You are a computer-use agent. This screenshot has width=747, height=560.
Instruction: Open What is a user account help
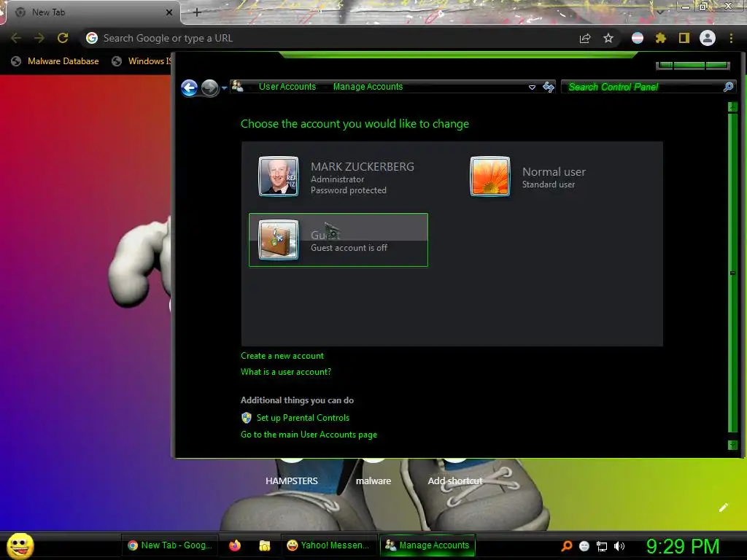coord(286,372)
